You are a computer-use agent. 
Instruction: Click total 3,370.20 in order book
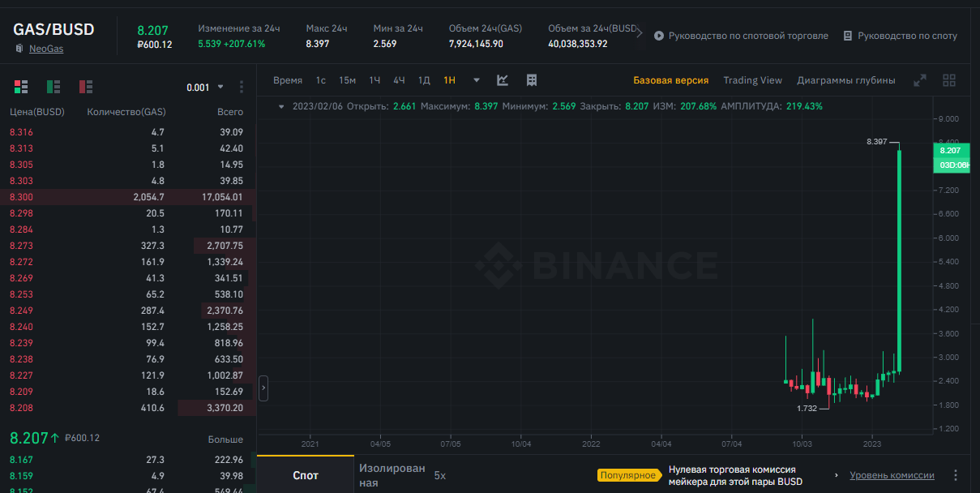pos(225,408)
